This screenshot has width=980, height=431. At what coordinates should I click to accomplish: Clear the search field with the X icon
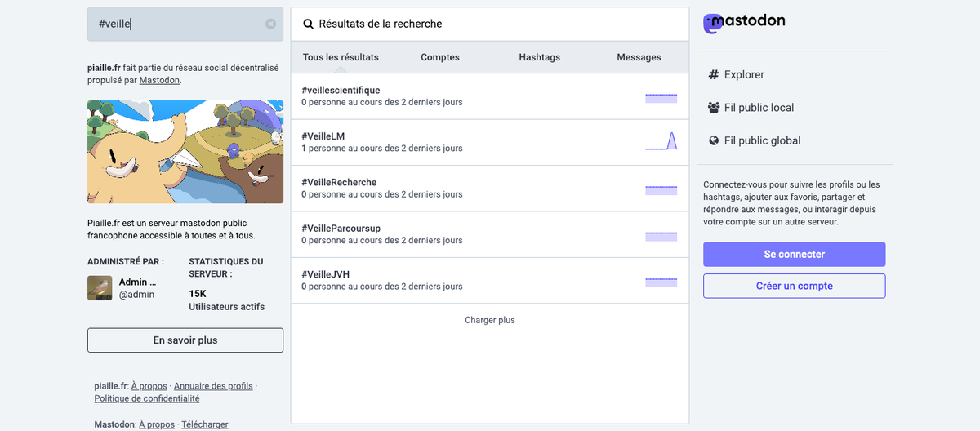(270, 24)
